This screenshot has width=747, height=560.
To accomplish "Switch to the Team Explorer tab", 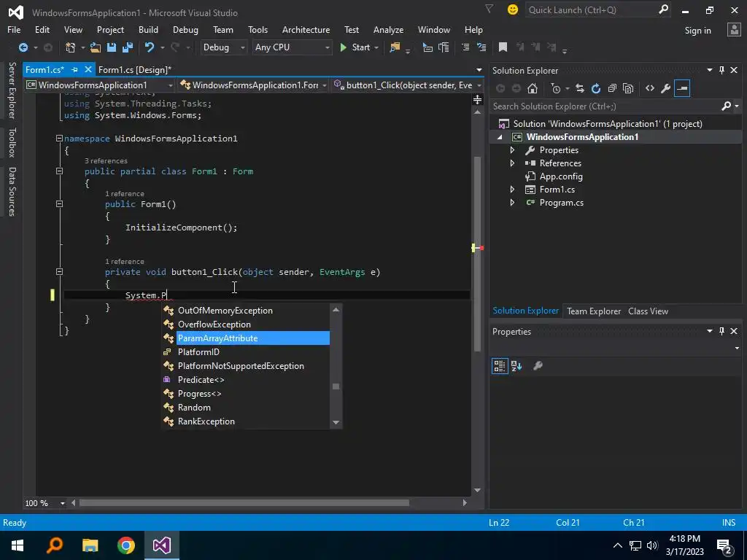I will [594, 311].
